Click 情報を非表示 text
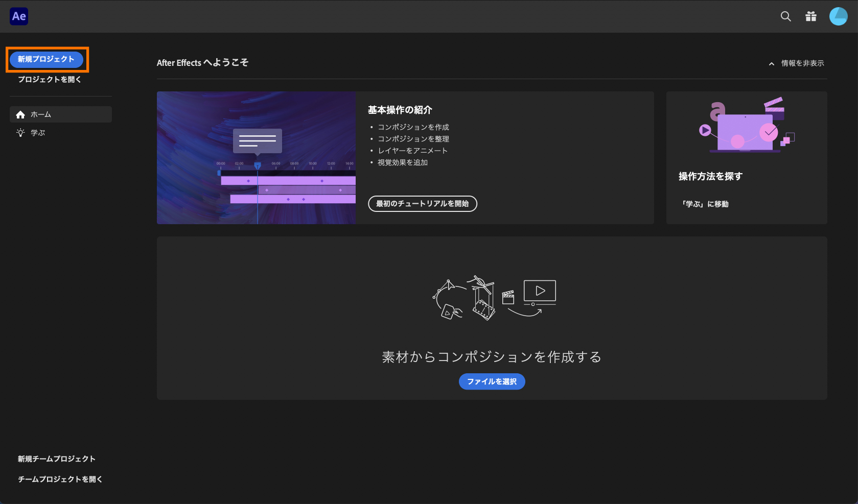 (x=803, y=63)
